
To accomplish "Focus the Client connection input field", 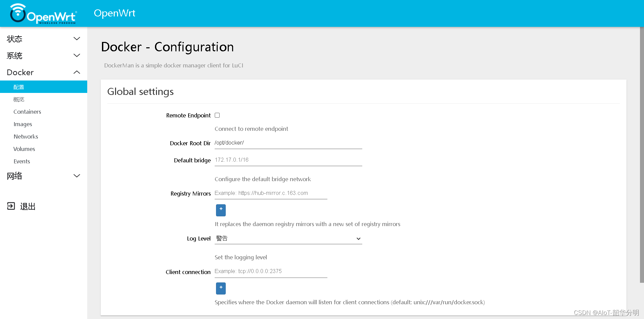I will 271,271.
